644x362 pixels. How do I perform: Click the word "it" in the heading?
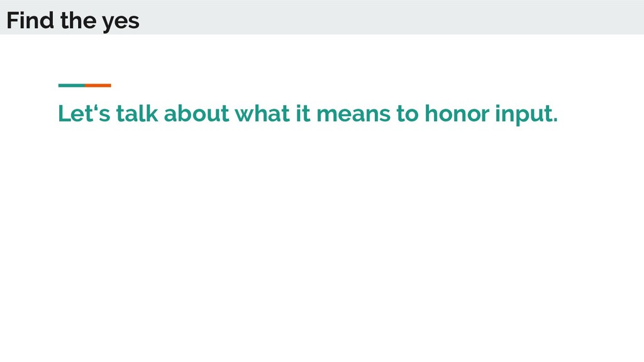[x=303, y=113]
